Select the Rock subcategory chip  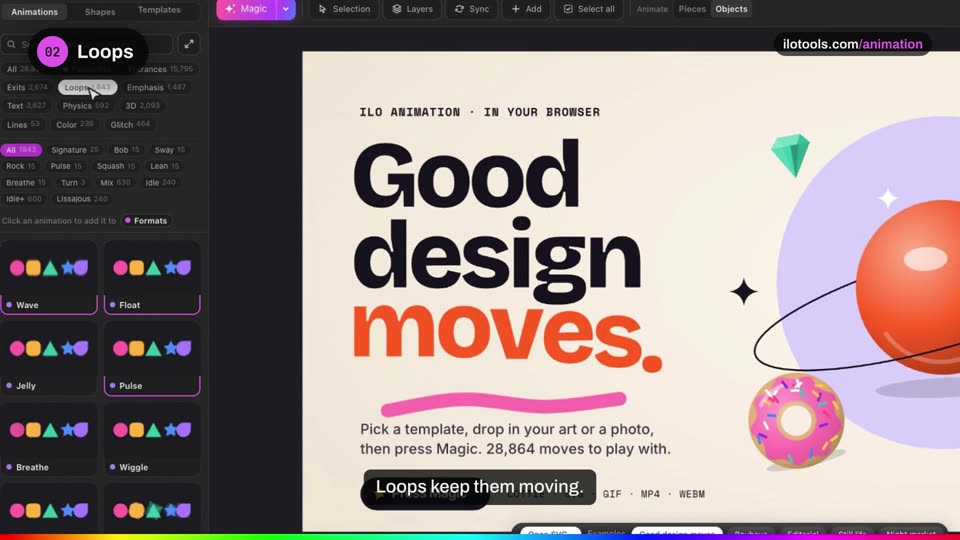click(x=20, y=166)
